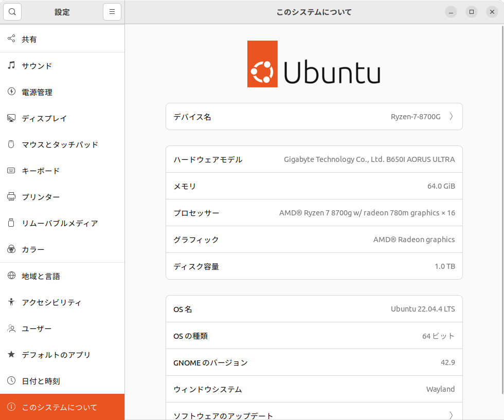Click the 42.9 GNOME version value
This screenshot has height=420, width=504.
tap(448, 362)
